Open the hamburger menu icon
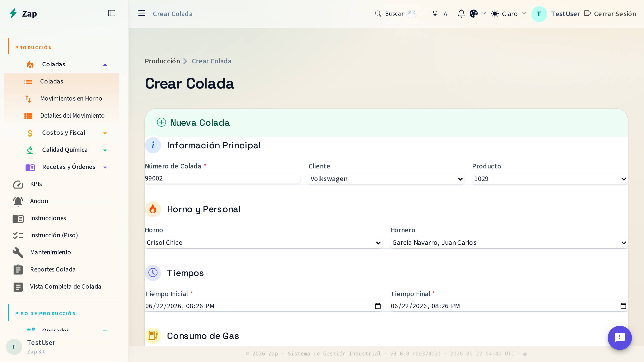 click(x=142, y=13)
